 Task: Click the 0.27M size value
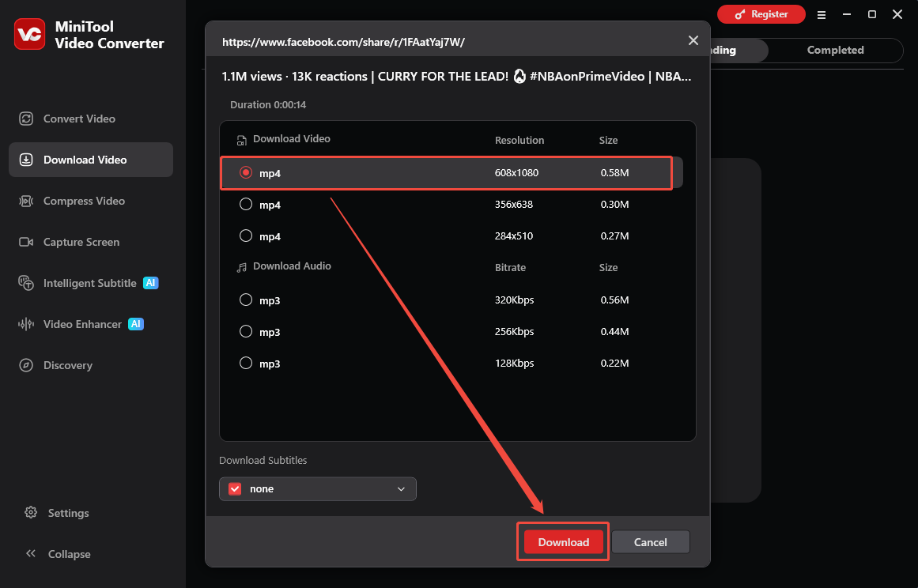(614, 236)
